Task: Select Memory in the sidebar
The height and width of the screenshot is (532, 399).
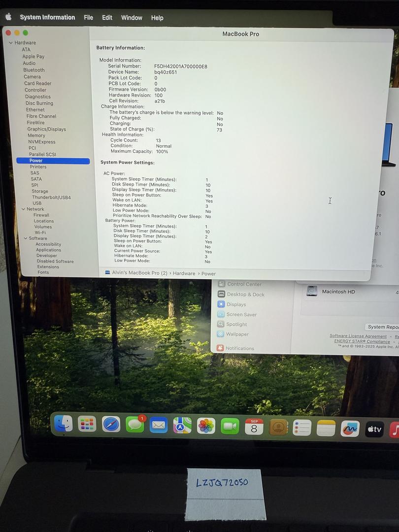Action: coord(36,135)
